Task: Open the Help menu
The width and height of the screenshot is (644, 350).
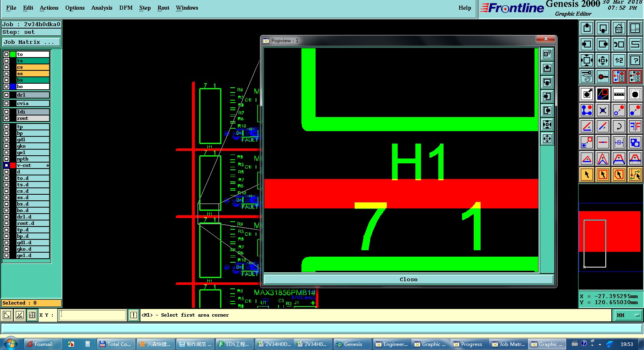Action: click(x=465, y=8)
